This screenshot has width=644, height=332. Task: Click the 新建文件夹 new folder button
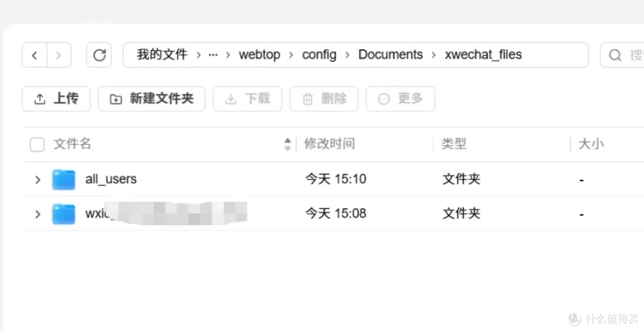[x=151, y=99]
